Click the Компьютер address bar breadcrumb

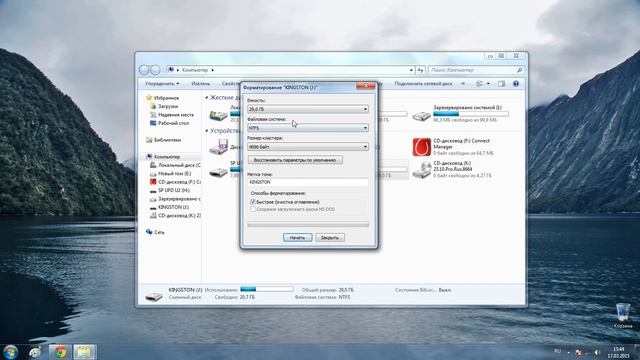click(195, 70)
